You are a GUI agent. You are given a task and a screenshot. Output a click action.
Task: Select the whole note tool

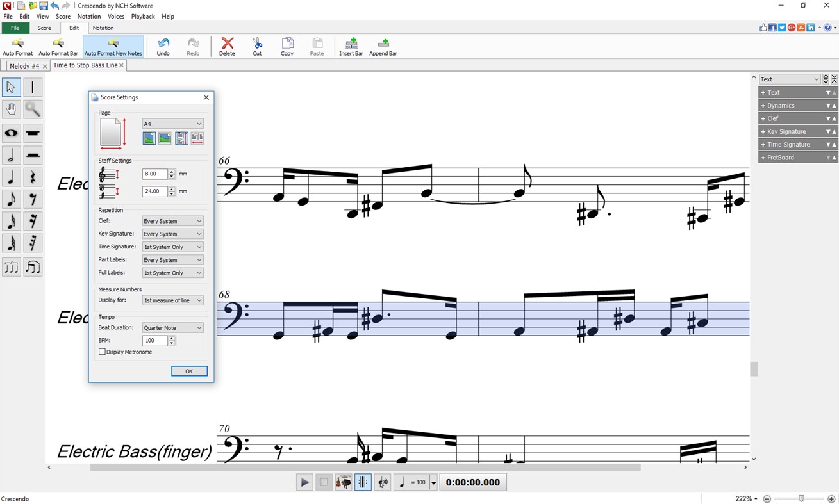click(11, 133)
